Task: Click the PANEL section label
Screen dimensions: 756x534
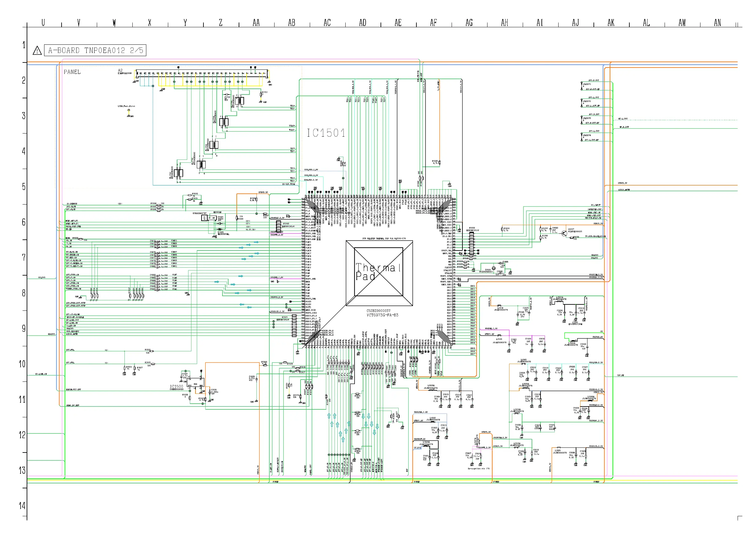Action: click(x=72, y=72)
